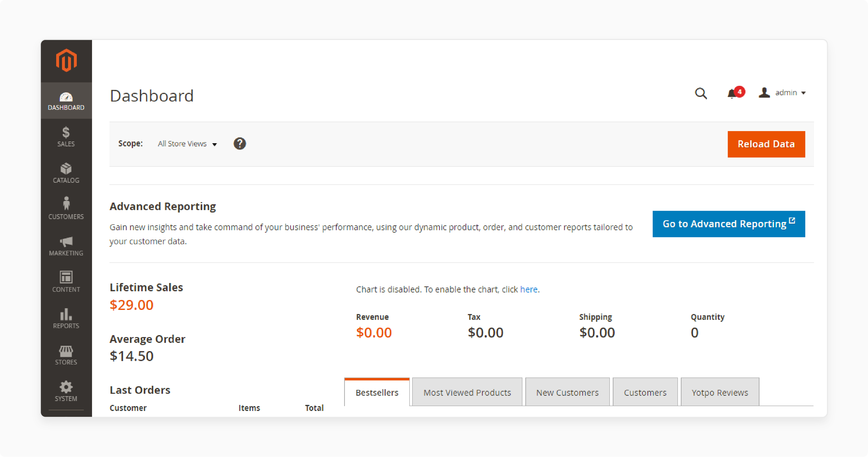The width and height of the screenshot is (868, 457).
Task: Click the Dashboard page title
Action: [x=152, y=96]
